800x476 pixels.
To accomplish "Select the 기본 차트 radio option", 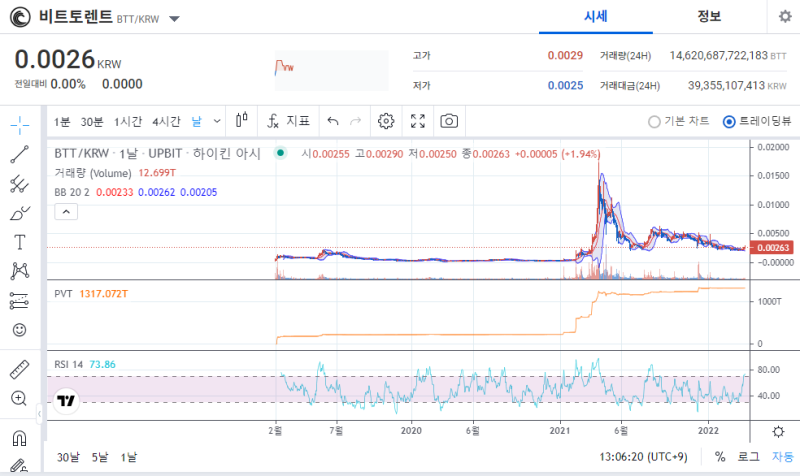I will click(x=679, y=121).
